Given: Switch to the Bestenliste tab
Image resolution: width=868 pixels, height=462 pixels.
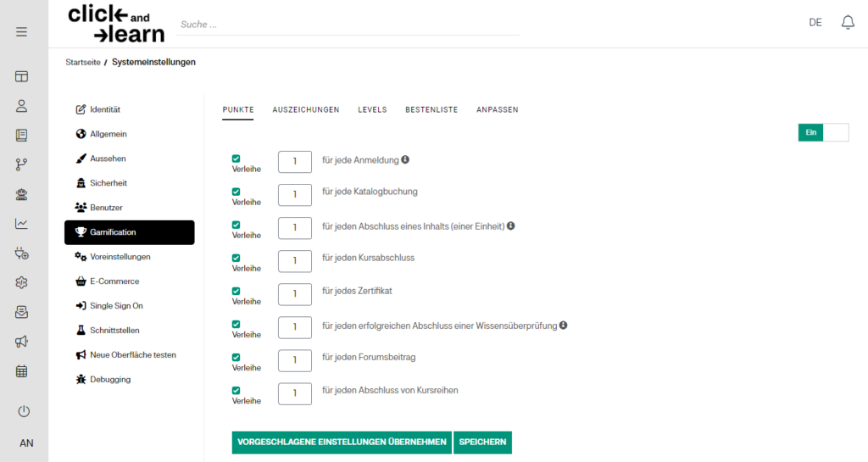Looking at the screenshot, I should (x=431, y=110).
